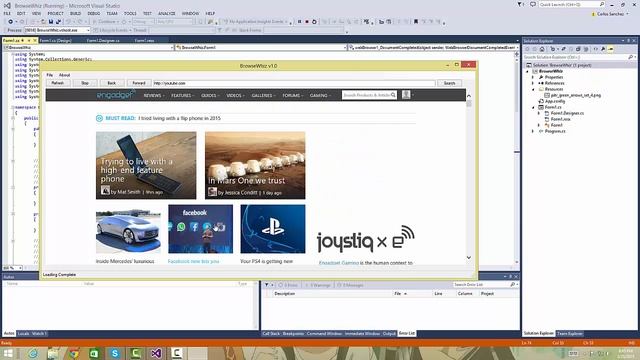640x360 pixels.
Task: Click Engadget search magnifier icon
Action: [x=393, y=95]
